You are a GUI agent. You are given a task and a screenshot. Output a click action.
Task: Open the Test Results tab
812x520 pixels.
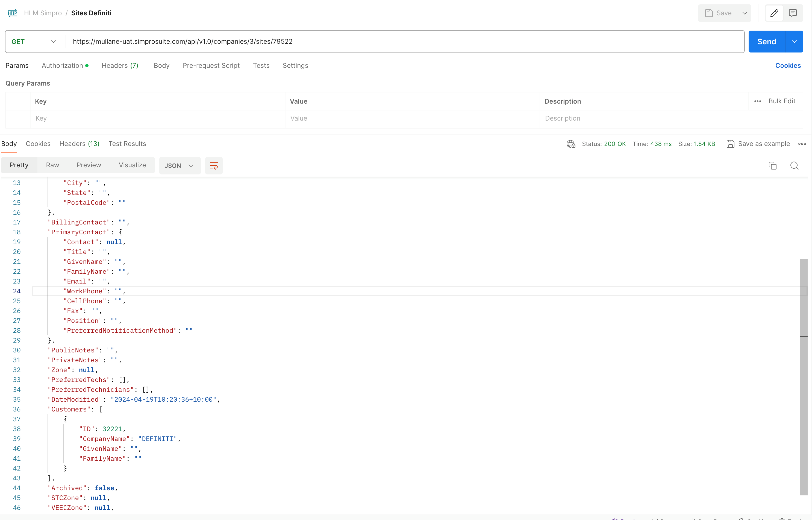[x=127, y=144]
